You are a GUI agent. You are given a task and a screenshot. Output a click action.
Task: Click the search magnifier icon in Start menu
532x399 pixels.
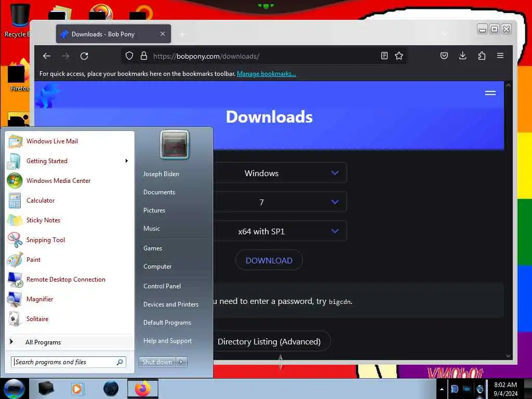tap(120, 362)
